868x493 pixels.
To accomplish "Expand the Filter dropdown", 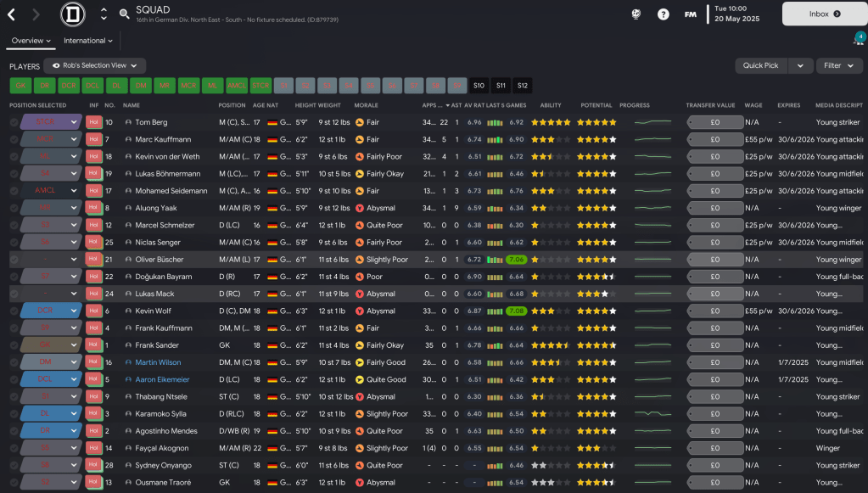I will 837,65.
